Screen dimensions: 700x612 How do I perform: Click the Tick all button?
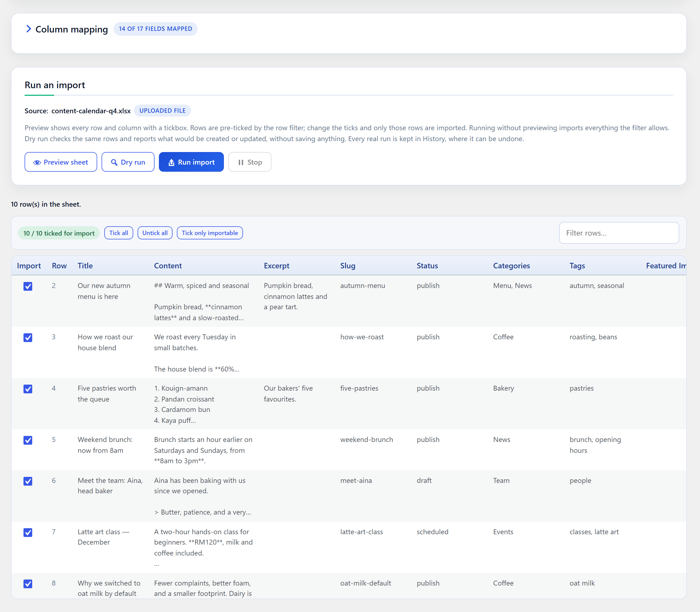click(118, 233)
